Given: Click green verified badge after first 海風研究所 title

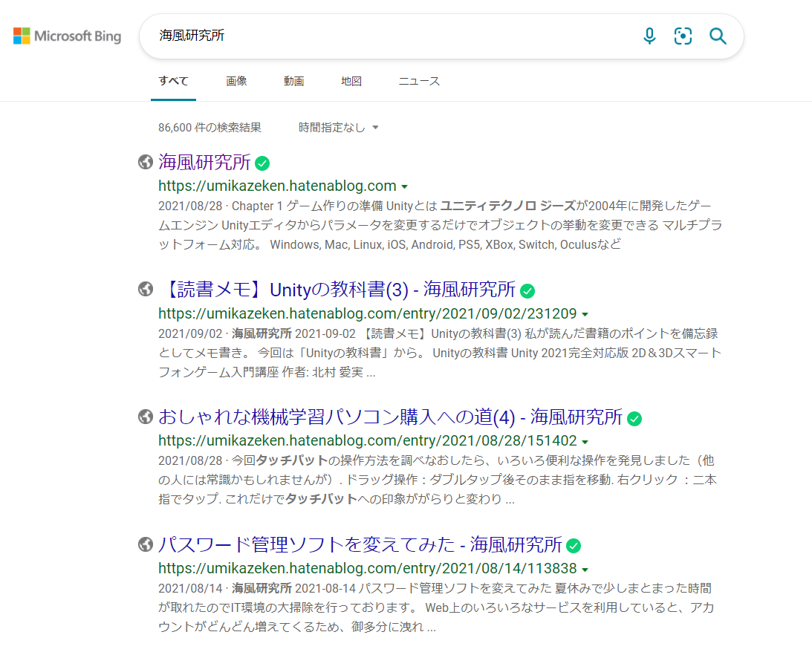Looking at the screenshot, I should [262, 163].
